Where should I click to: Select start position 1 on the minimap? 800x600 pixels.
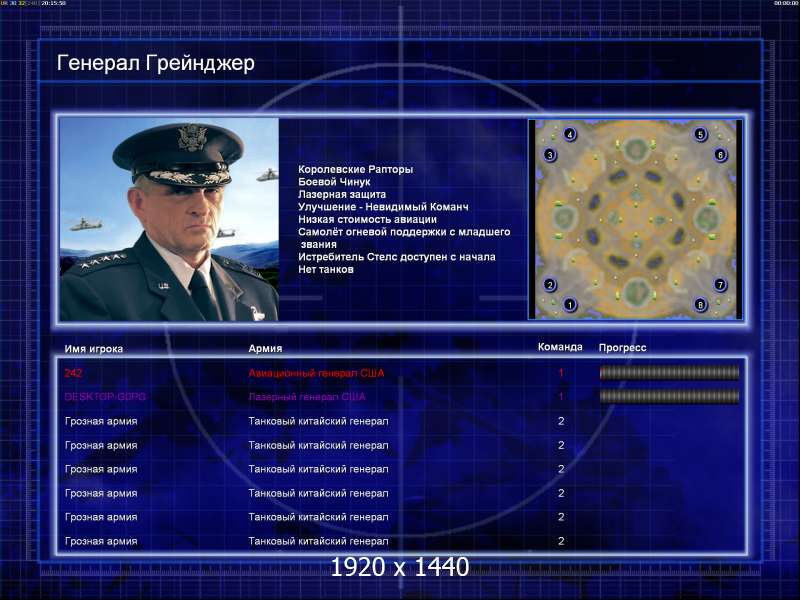coord(570,305)
